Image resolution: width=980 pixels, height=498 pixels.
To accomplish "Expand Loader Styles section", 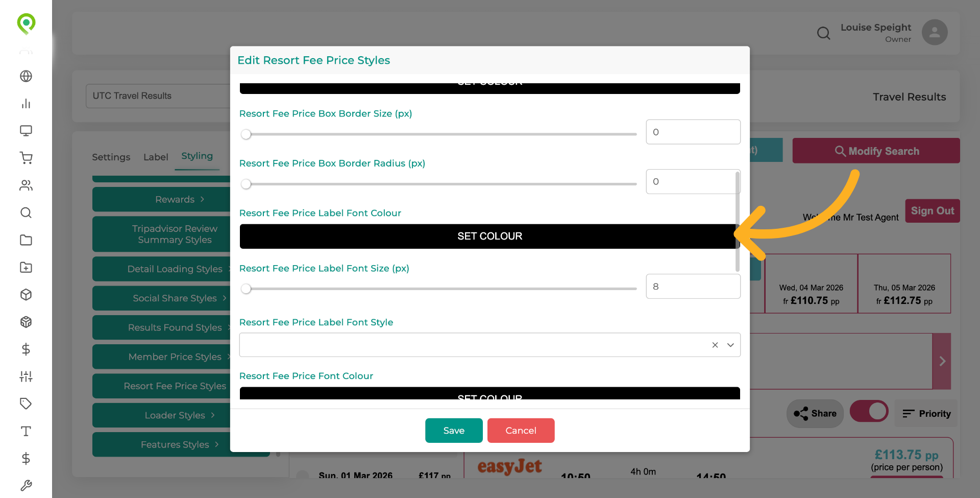I will (x=161, y=415).
